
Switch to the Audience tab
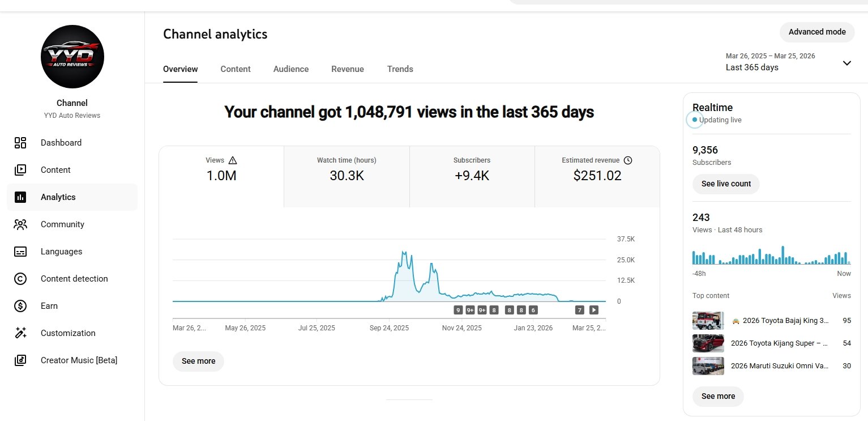[x=291, y=69]
